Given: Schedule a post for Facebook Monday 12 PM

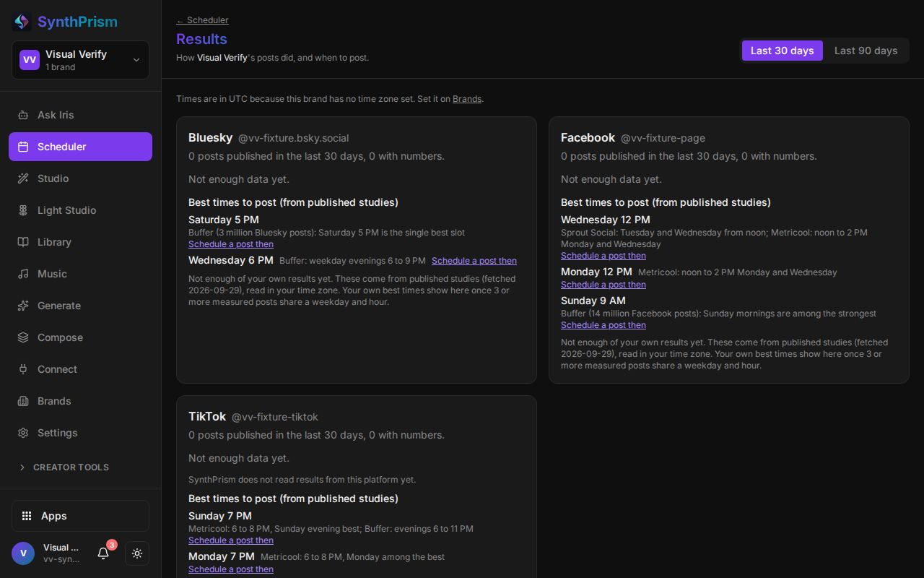Looking at the screenshot, I should coord(603,285).
